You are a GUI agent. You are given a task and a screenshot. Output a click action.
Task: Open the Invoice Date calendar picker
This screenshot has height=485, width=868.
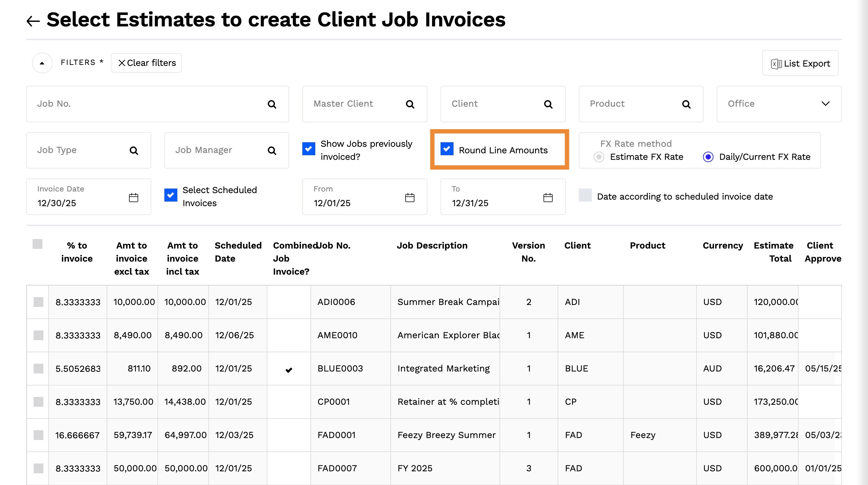point(133,198)
